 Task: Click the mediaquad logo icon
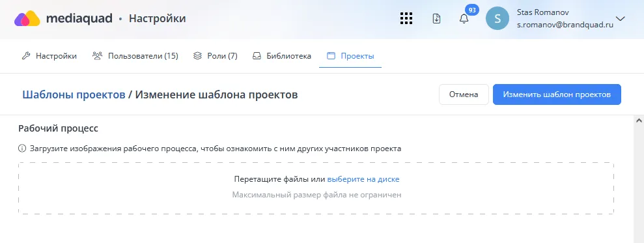pos(27,18)
